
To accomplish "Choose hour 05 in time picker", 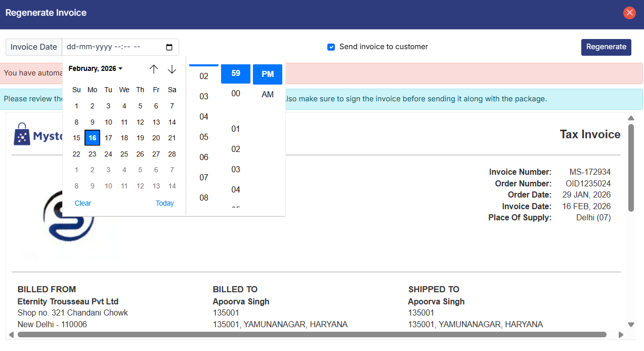I will pyautogui.click(x=204, y=137).
